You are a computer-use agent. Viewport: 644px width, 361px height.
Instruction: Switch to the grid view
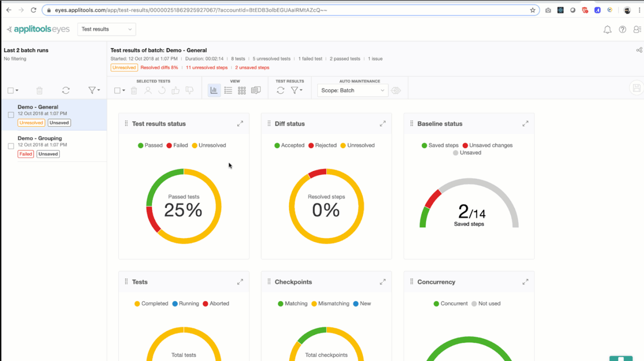pyautogui.click(x=242, y=91)
